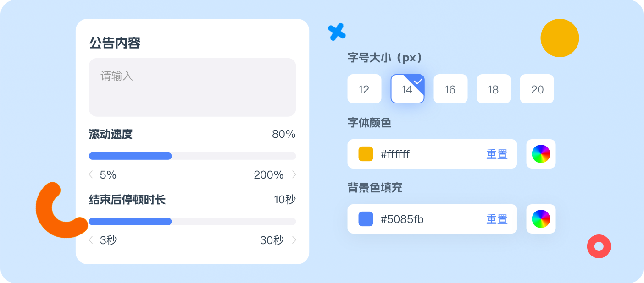The height and width of the screenshot is (283, 644).
Task: Select font size 16
Action: (x=450, y=89)
